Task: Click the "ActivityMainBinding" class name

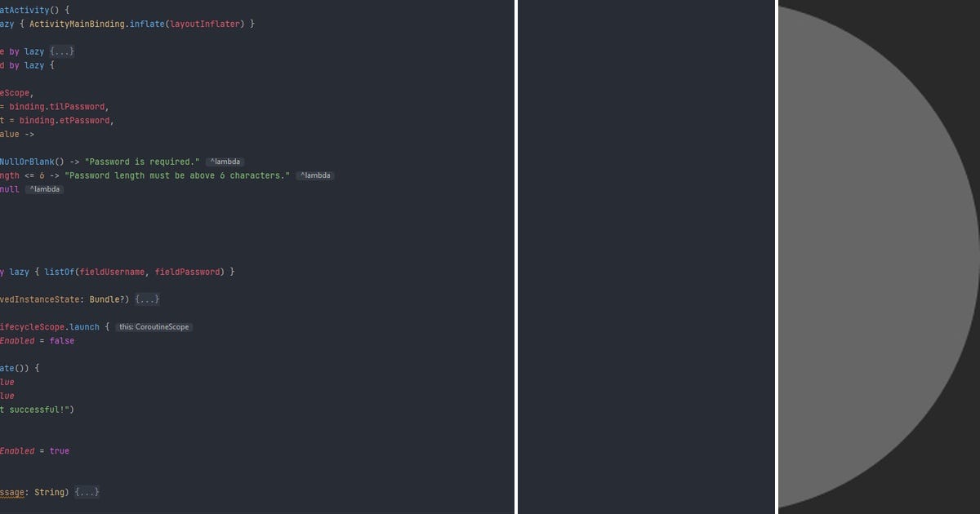Action: click(76, 24)
